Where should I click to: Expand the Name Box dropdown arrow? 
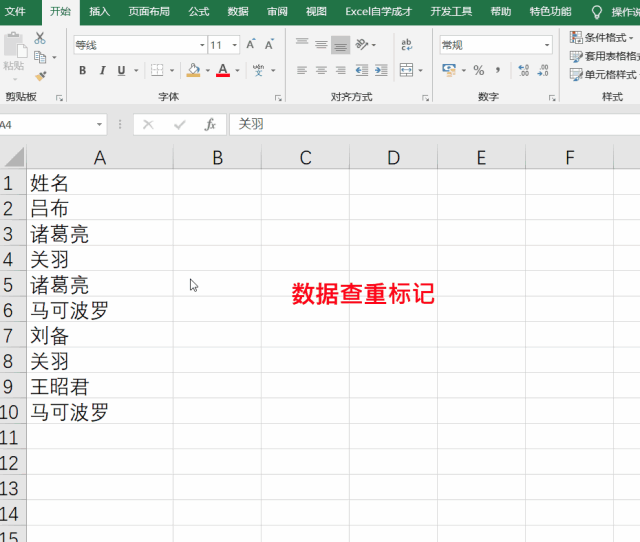pos(99,124)
